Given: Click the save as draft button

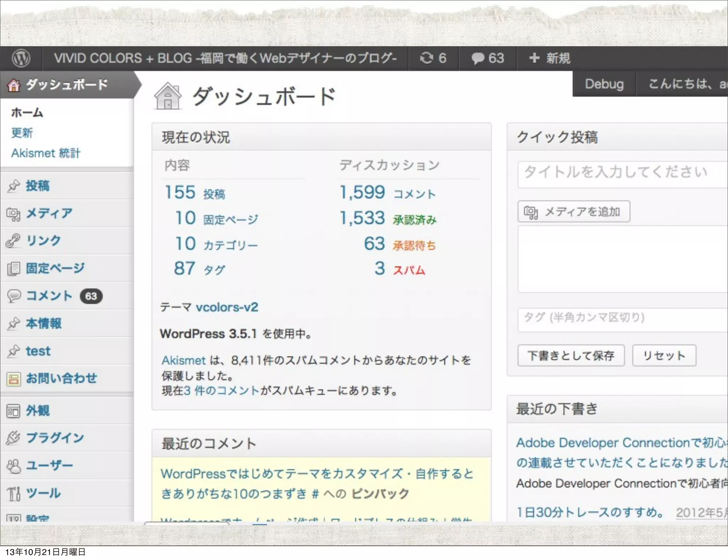Looking at the screenshot, I should point(571,355).
